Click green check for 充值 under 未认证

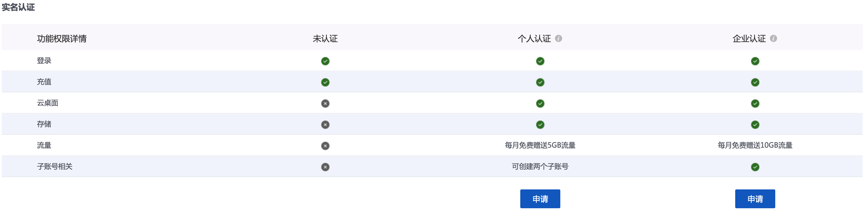click(x=325, y=82)
